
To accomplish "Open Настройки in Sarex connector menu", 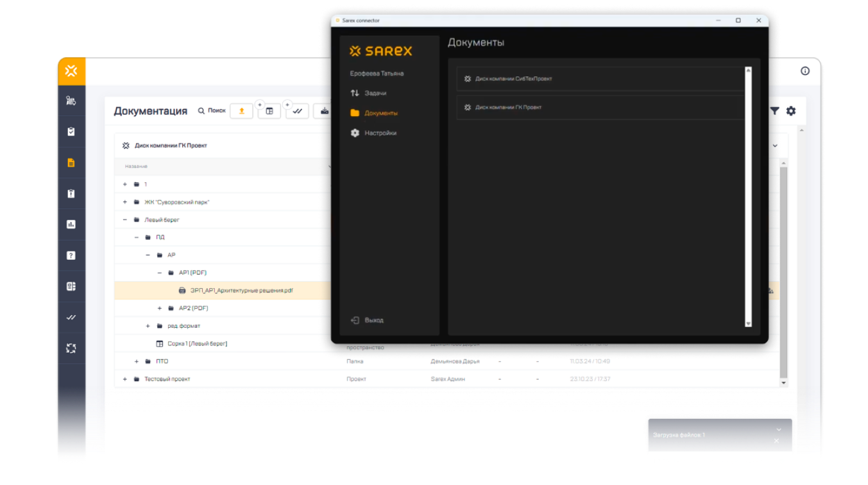I will (380, 133).
